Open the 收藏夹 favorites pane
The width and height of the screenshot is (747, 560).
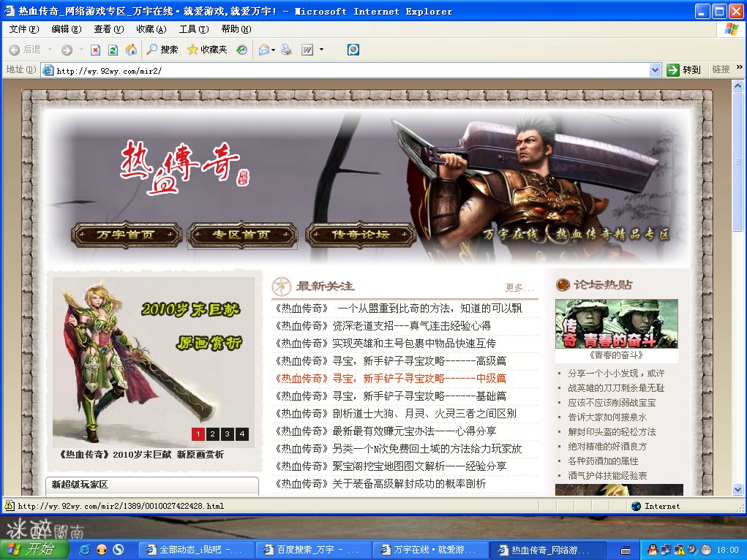coord(207,50)
